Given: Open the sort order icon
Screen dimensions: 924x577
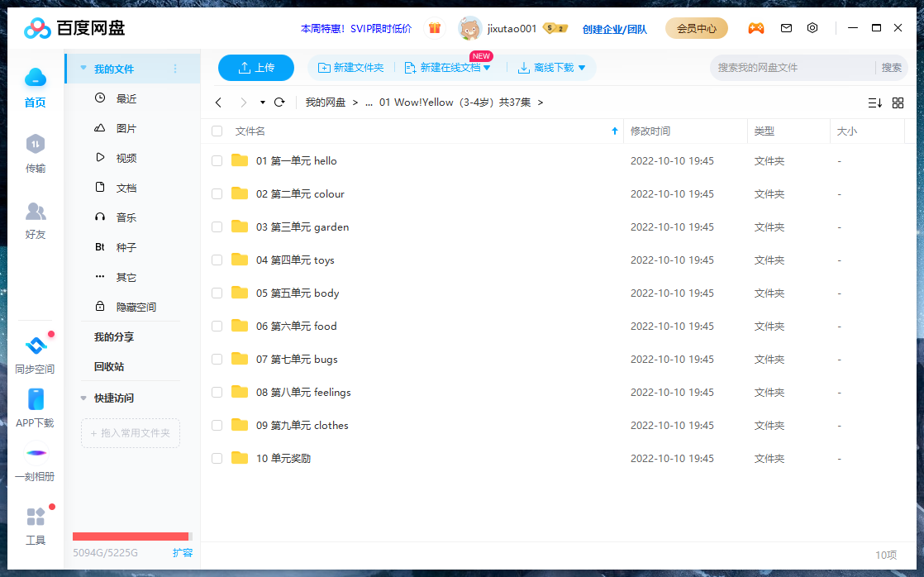Looking at the screenshot, I should click(874, 103).
